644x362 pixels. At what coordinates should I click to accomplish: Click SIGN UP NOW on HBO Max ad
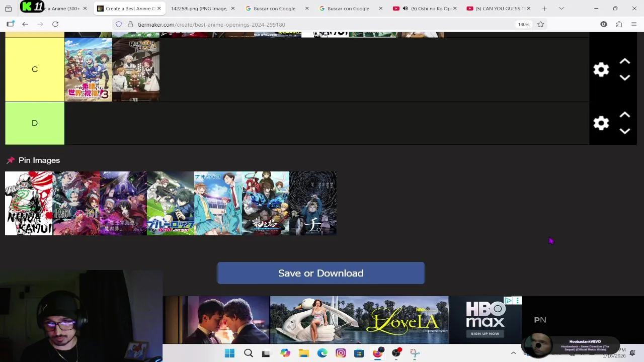485,333
